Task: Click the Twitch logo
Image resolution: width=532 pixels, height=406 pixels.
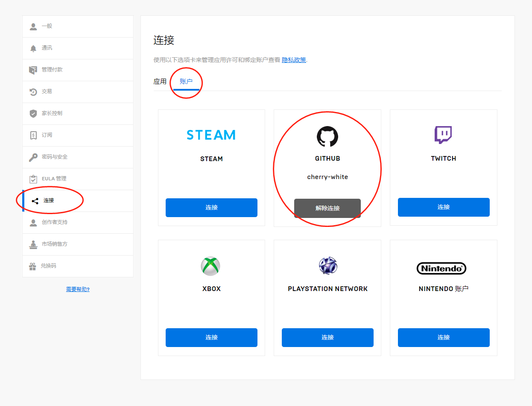Action: point(443,135)
